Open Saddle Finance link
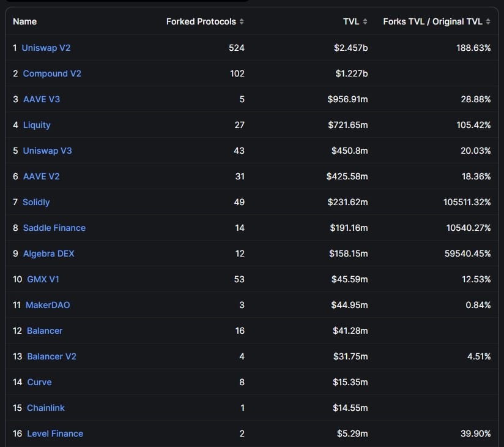The height and width of the screenshot is (447, 504). point(54,228)
